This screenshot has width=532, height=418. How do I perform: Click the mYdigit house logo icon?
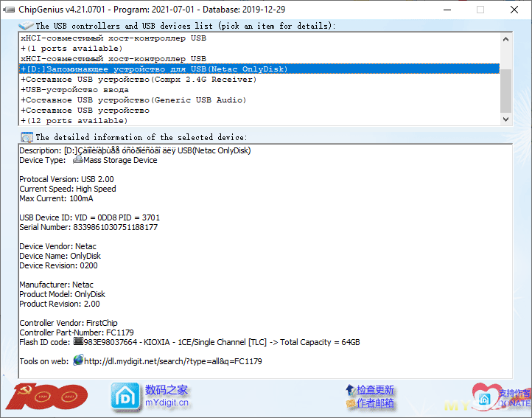125,397
